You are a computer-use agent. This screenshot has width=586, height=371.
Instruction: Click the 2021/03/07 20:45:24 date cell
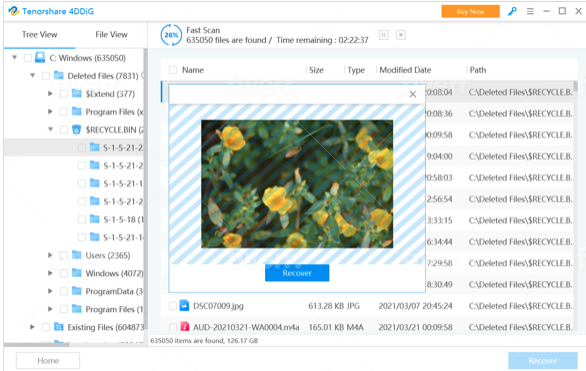point(415,306)
